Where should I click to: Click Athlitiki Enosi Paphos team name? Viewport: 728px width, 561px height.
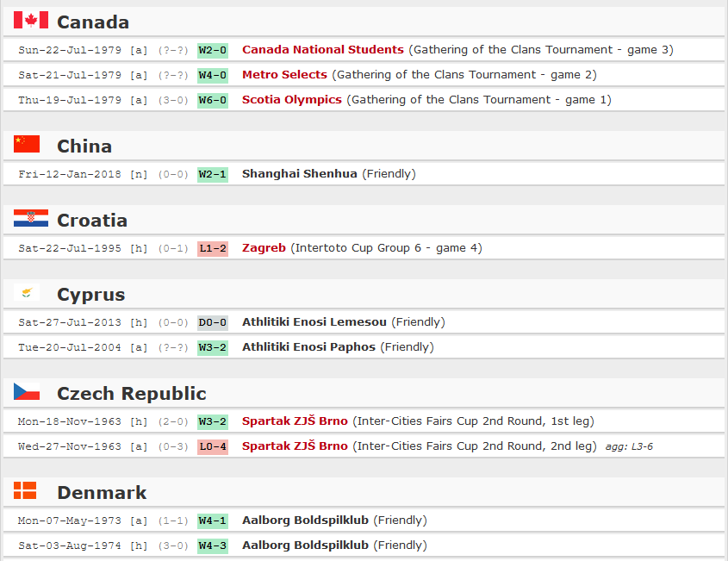[308, 347]
